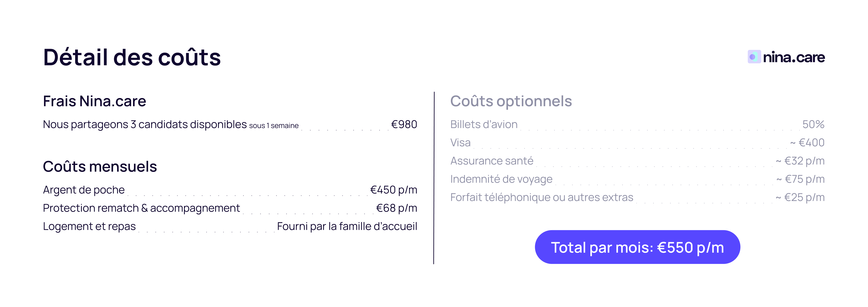Select the Frais Nina.care heading
The height and width of the screenshot is (307, 868).
pyautogui.click(x=94, y=101)
